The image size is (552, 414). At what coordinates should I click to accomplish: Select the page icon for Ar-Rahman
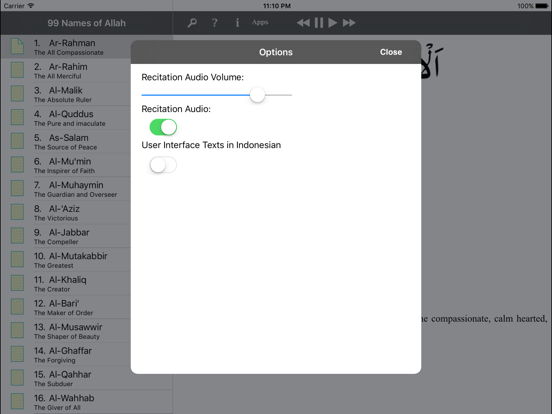pos(17,46)
